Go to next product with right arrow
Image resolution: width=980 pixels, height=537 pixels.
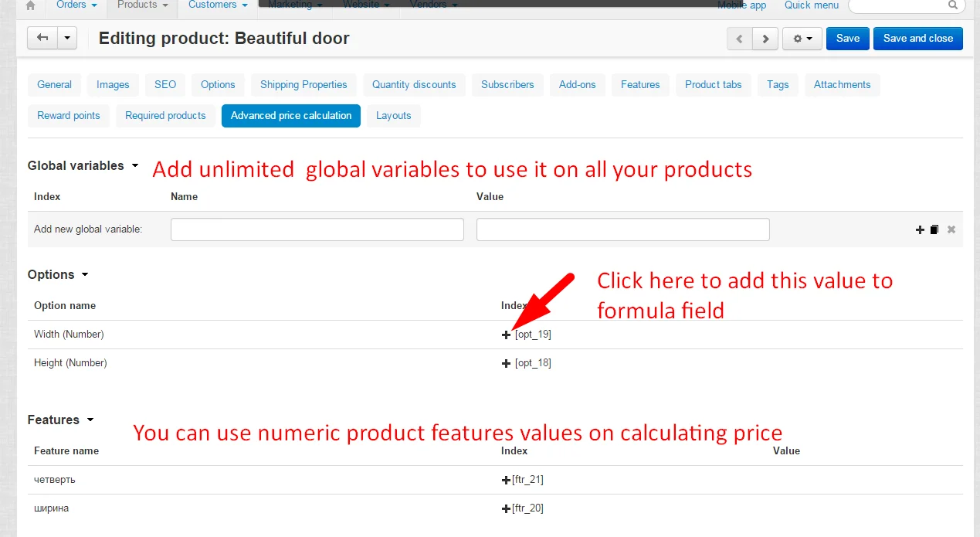point(765,39)
